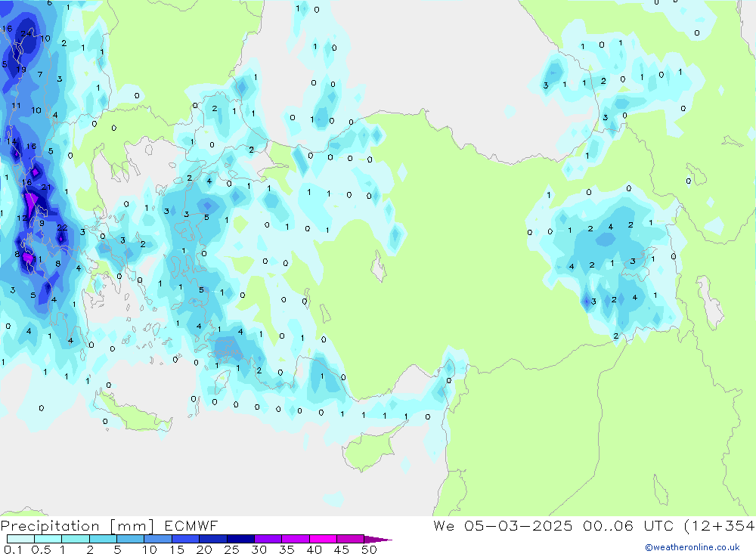Open the weatheronline.co.uk copyright link

692,547
